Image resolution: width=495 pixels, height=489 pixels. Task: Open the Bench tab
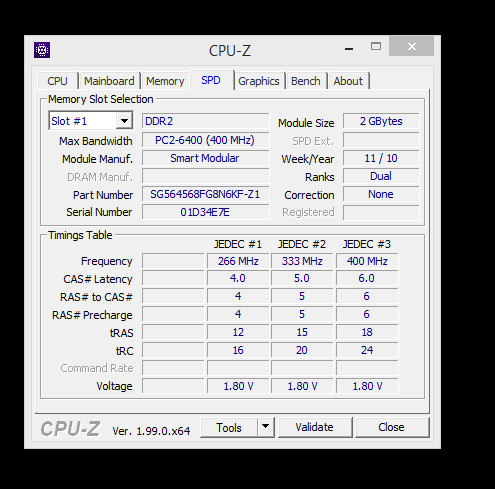[306, 81]
